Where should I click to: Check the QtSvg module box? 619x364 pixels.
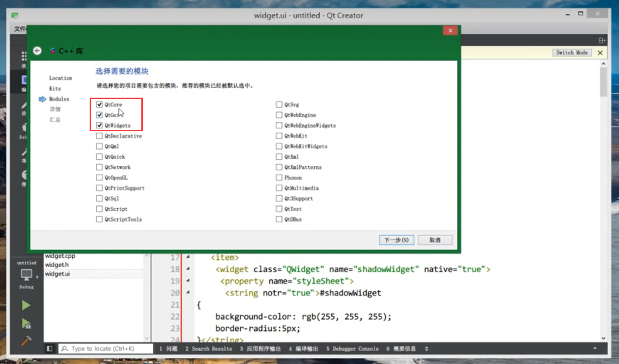click(x=279, y=105)
